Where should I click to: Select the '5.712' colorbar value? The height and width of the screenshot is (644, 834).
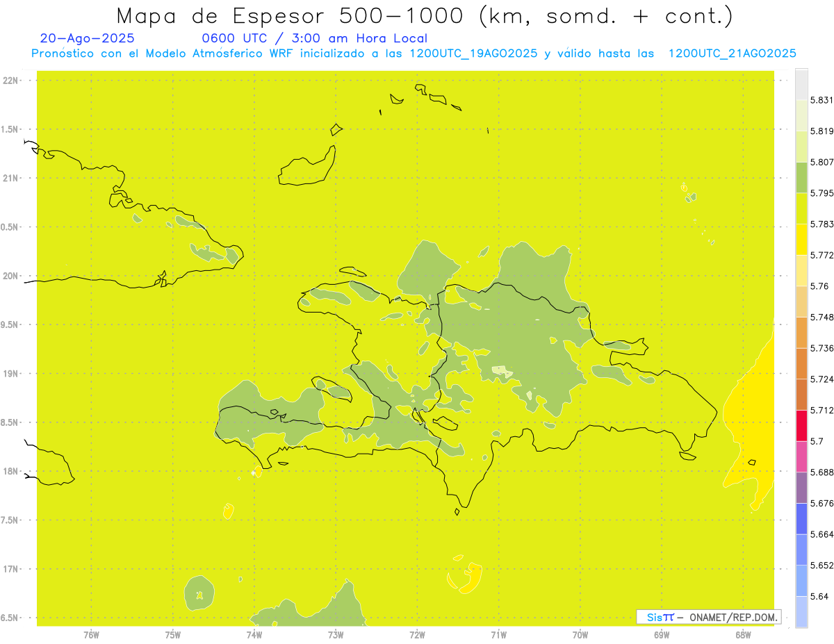click(x=821, y=410)
